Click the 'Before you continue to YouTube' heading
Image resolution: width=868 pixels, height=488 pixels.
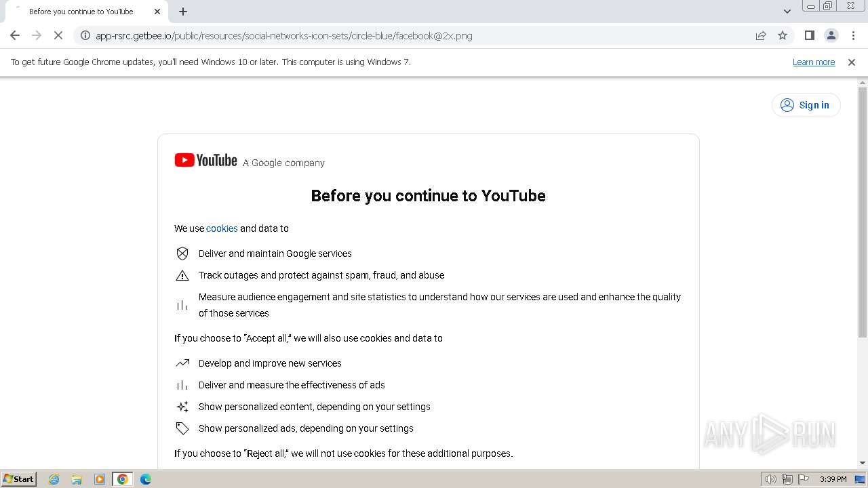428,196
